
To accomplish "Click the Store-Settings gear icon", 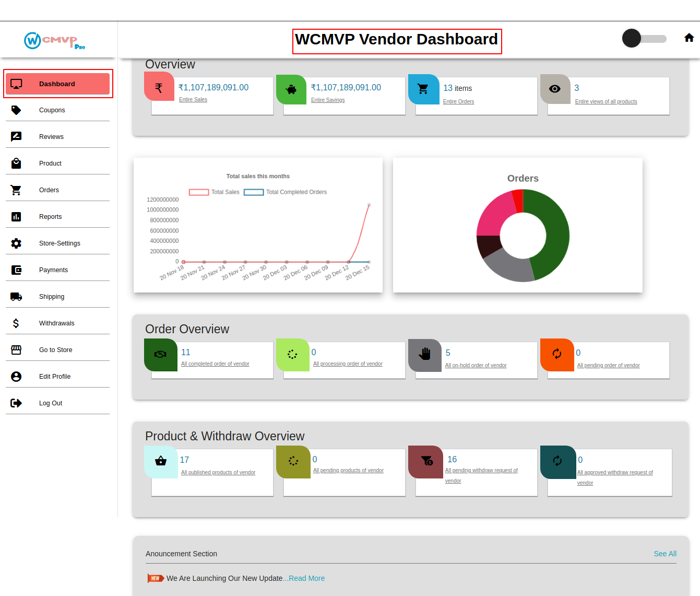I will point(16,243).
